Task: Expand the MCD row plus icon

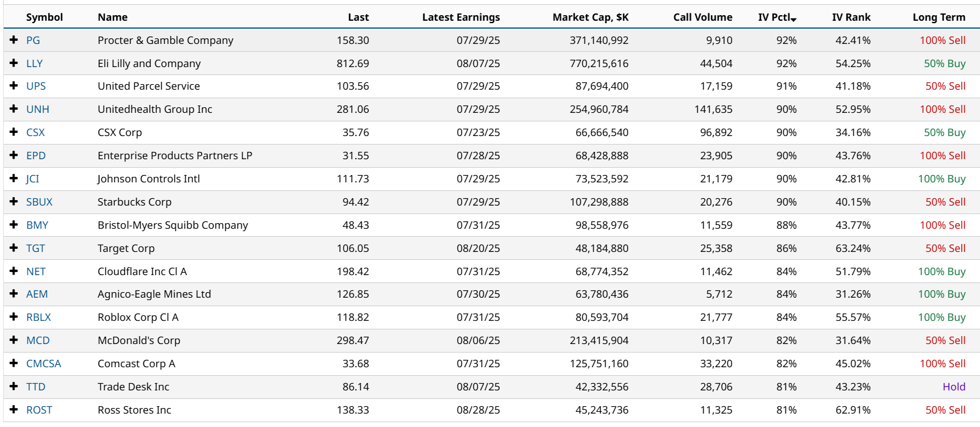Action: pos(13,340)
